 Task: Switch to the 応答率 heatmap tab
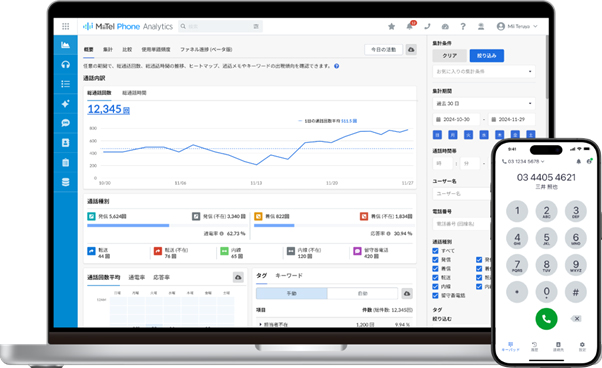pos(161,277)
